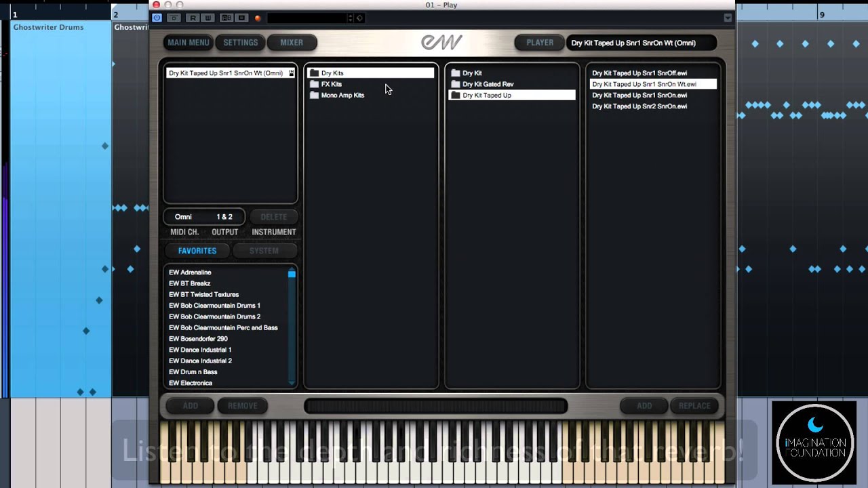Screen dimensions: 868x488
Task: Open the FX Kits folder
Action: (371, 84)
